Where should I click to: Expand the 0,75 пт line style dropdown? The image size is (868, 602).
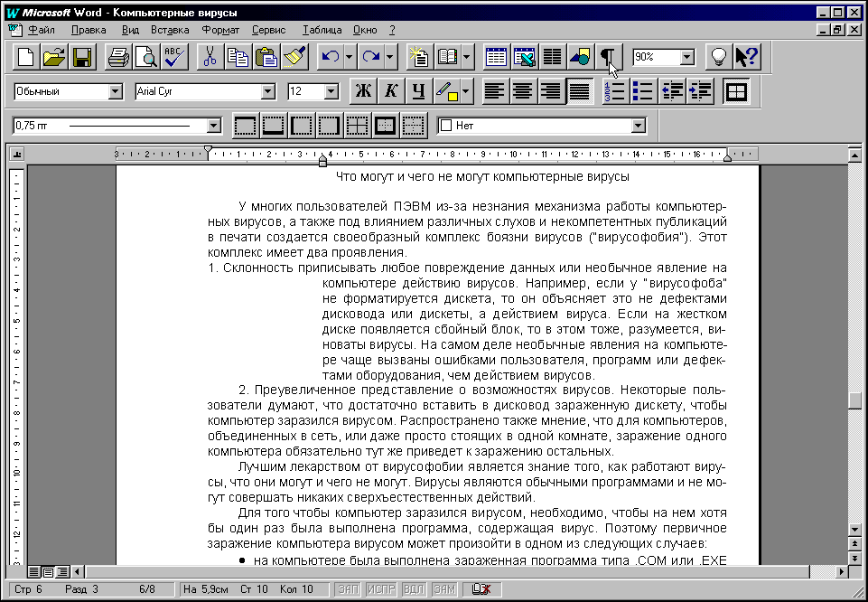click(214, 126)
